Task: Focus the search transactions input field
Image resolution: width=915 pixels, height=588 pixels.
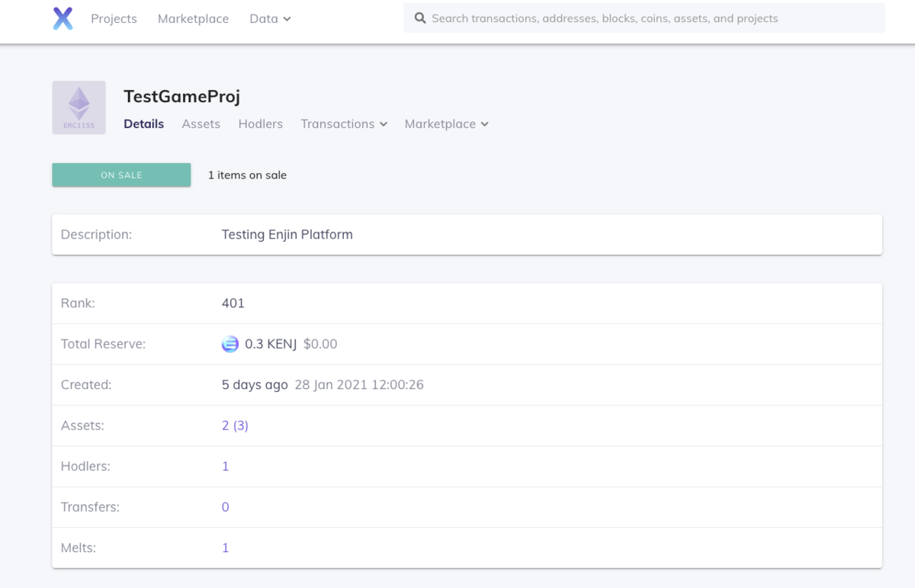Action: pyautogui.click(x=644, y=18)
